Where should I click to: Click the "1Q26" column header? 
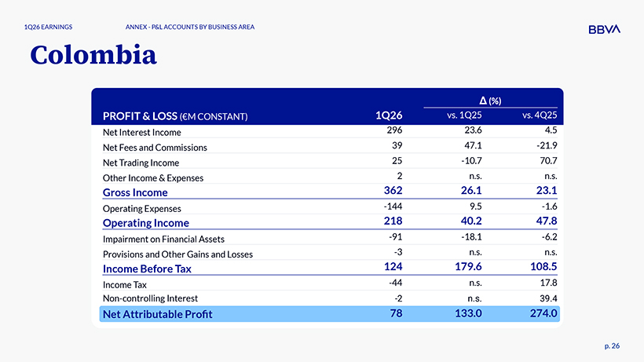tap(389, 115)
